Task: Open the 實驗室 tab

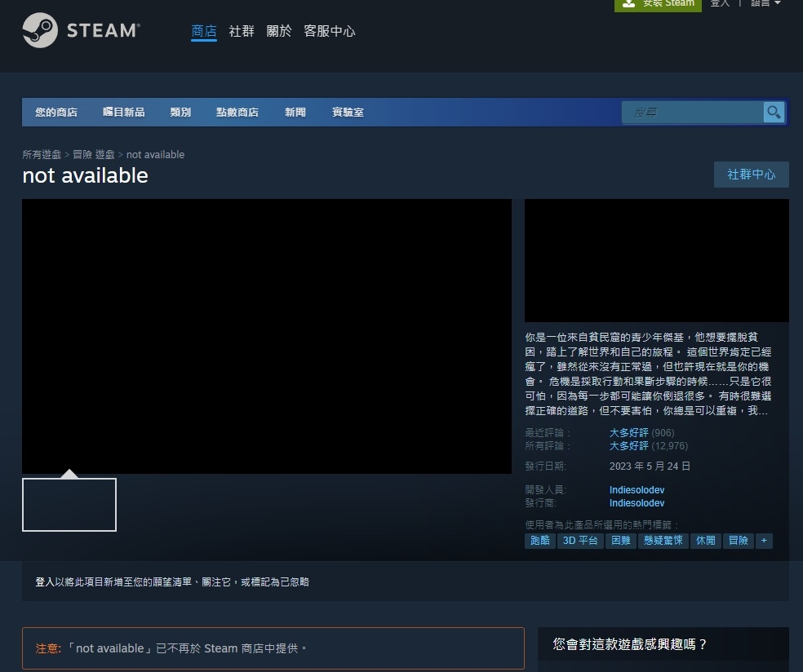Action: tap(348, 112)
